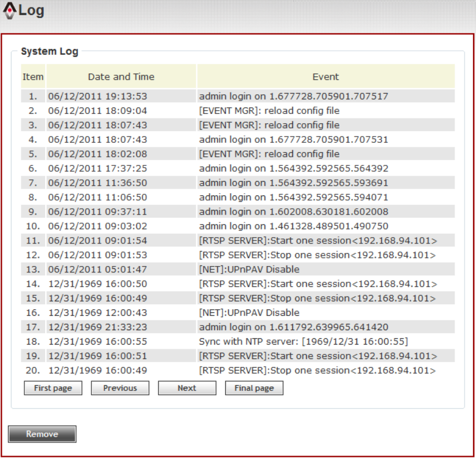Viewport: 476px width, 458px height.
Task: Select timestamp 12/31/1969 16:00:50
Action: 98,284
